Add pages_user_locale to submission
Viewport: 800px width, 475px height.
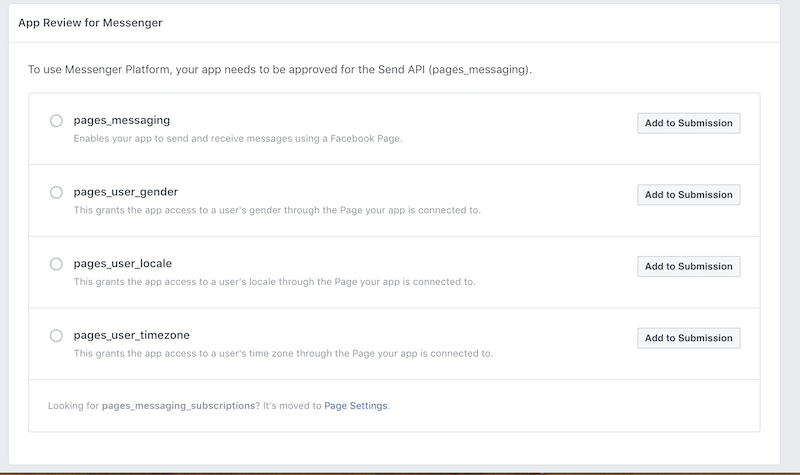click(688, 267)
